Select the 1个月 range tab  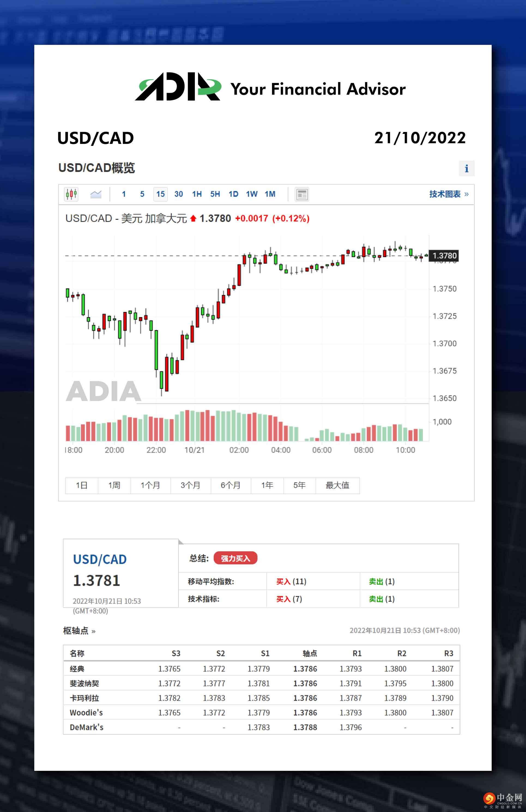[150, 485]
